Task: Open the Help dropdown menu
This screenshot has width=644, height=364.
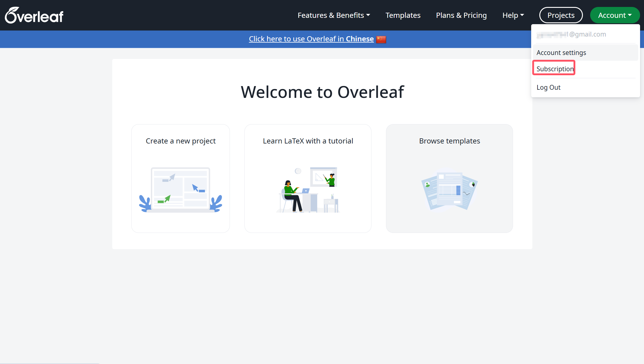Action: click(x=513, y=15)
